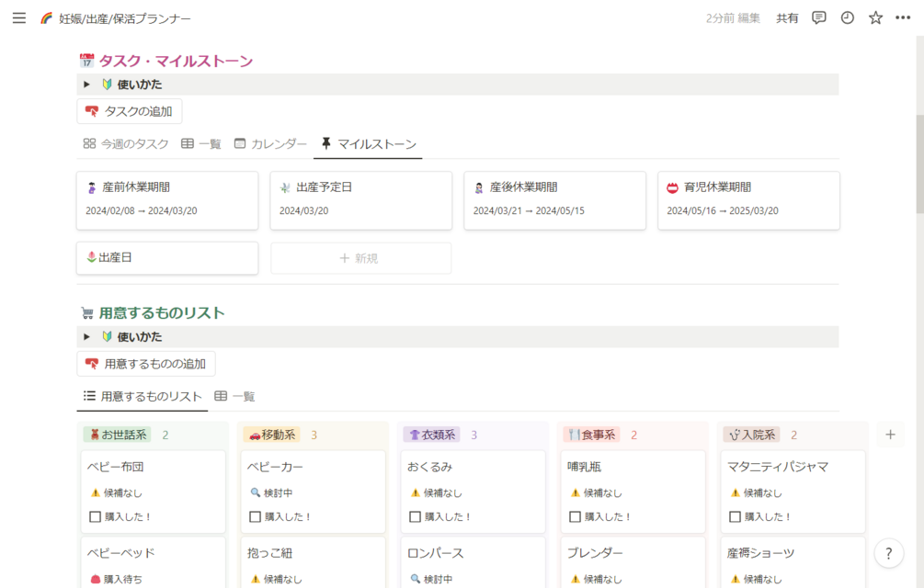Click the tulip icon on 出産日
924x588 pixels.
tap(91, 257)
